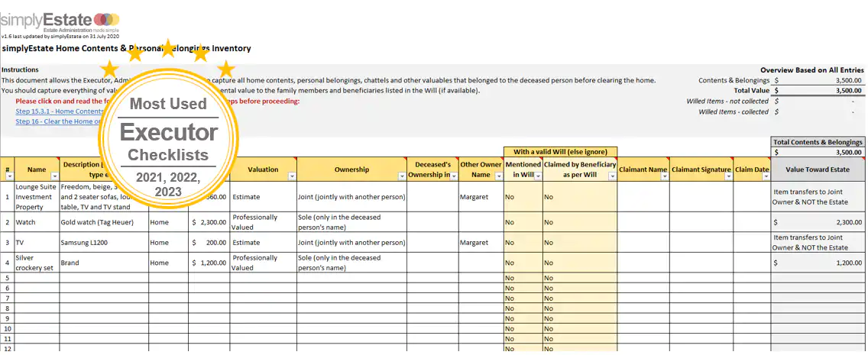Open the Name column filter dropdown
This screenshot has width=868, height=355.
point(54,176)
